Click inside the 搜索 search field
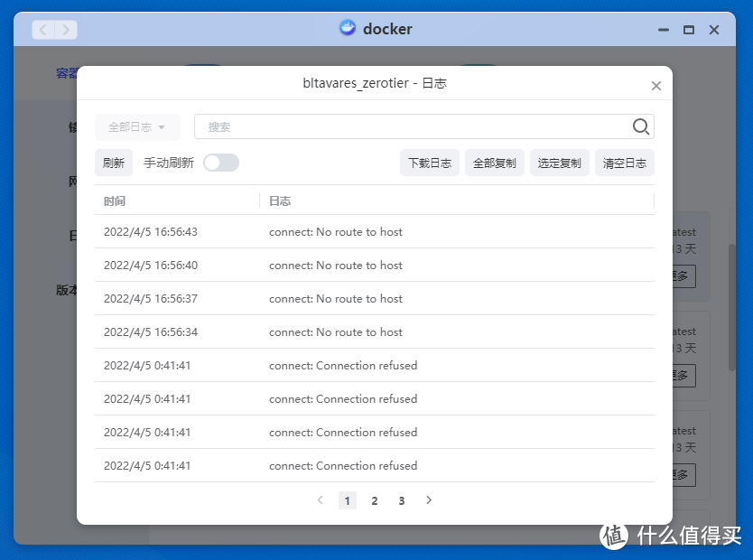This screenshot has height=560, width=753. pos(361,126)
